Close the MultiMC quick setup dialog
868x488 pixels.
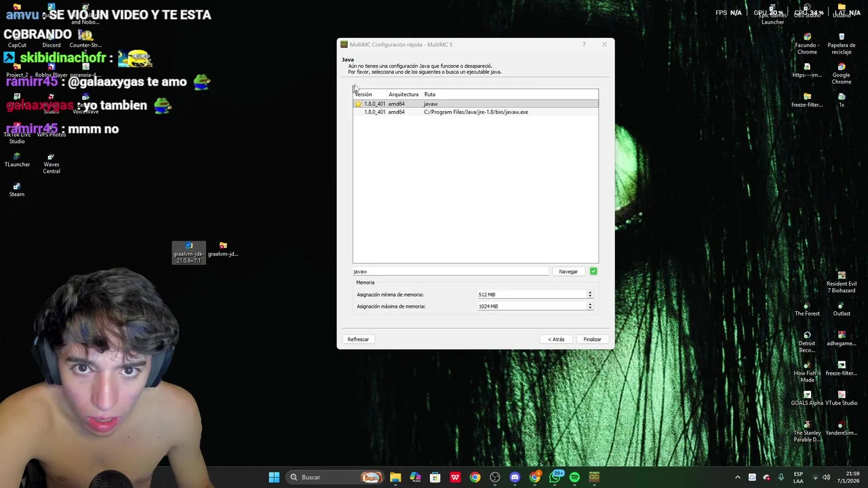click(x=604, y=45)
